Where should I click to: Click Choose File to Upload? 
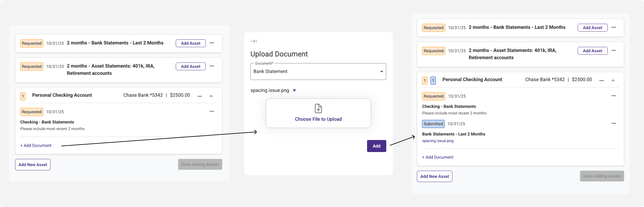click(318, 119)
